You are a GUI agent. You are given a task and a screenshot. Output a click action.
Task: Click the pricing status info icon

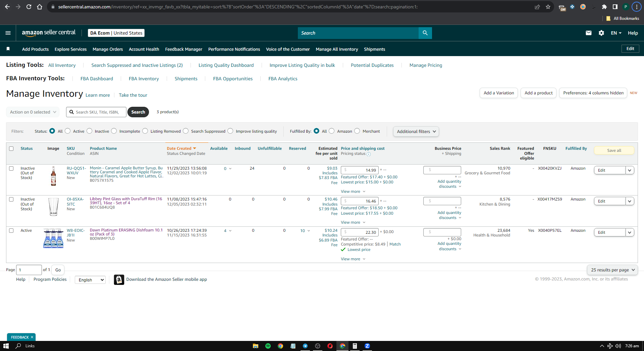pos(369,154)
